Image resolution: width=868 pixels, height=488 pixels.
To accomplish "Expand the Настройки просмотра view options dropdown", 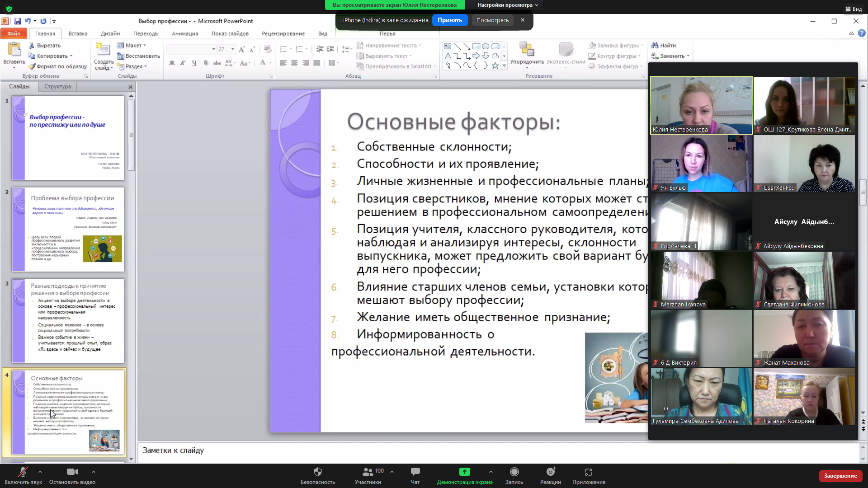I will [x=508, y=5].
